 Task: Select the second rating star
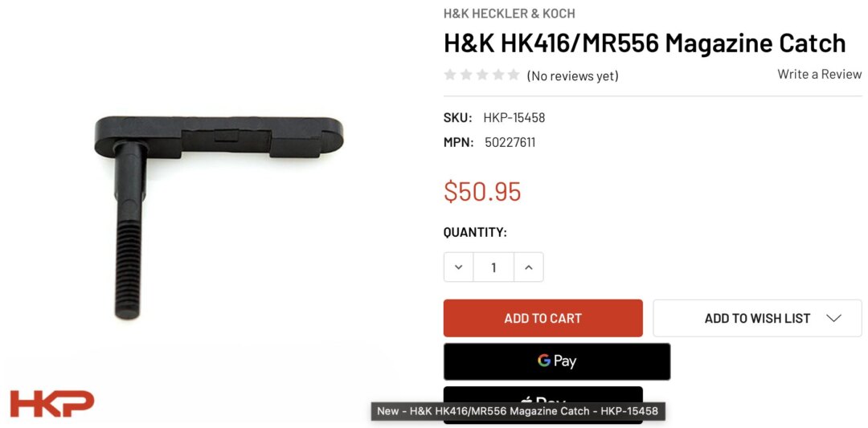466,75
